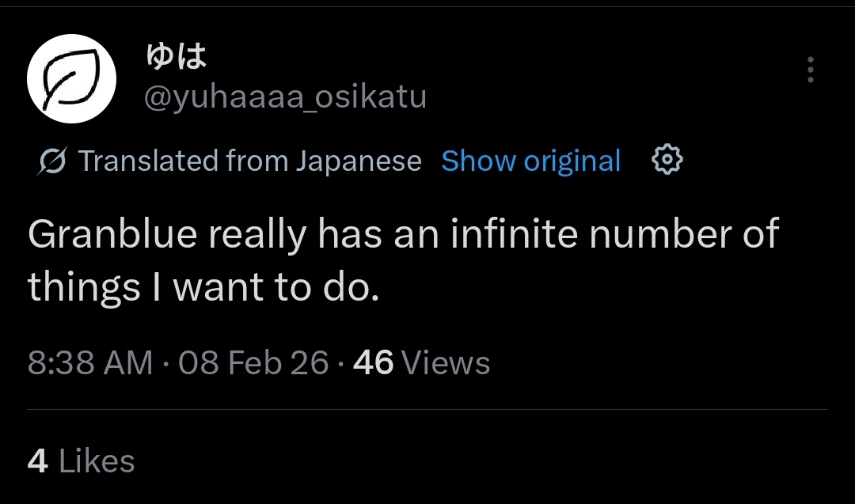Click the word "infinite" in the tweet text
Screen dimensions: 855x504
click(x=505, y=235)
